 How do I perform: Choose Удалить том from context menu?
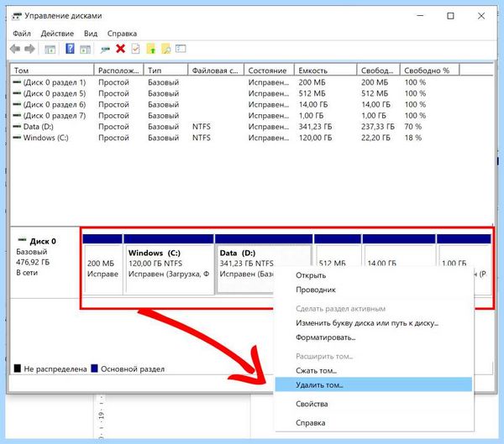pos(374,384)
